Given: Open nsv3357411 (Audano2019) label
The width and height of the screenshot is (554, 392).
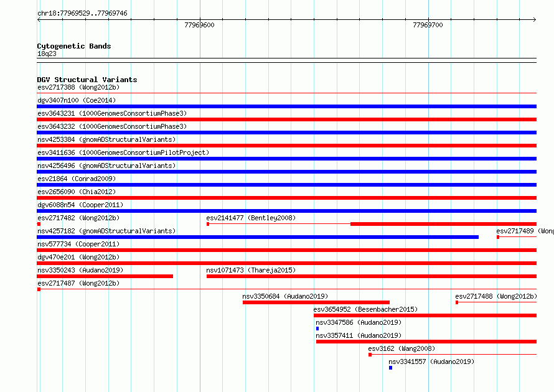Looking at the screenshot, I should 359,335.
